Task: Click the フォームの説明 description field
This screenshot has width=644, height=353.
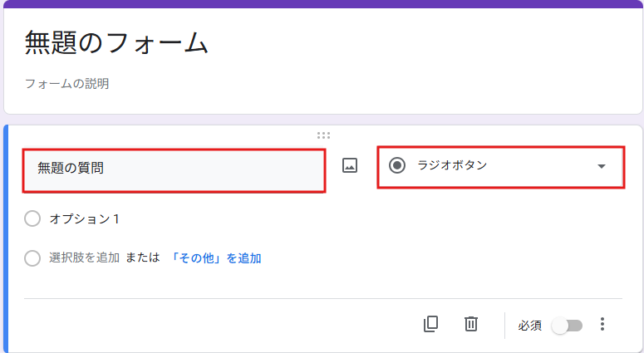Action: (x=67, y=84)
